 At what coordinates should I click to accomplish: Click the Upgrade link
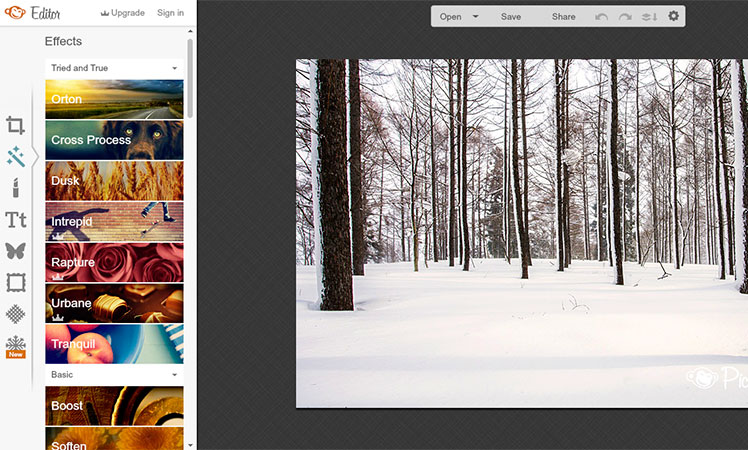[x=122, y=13]
